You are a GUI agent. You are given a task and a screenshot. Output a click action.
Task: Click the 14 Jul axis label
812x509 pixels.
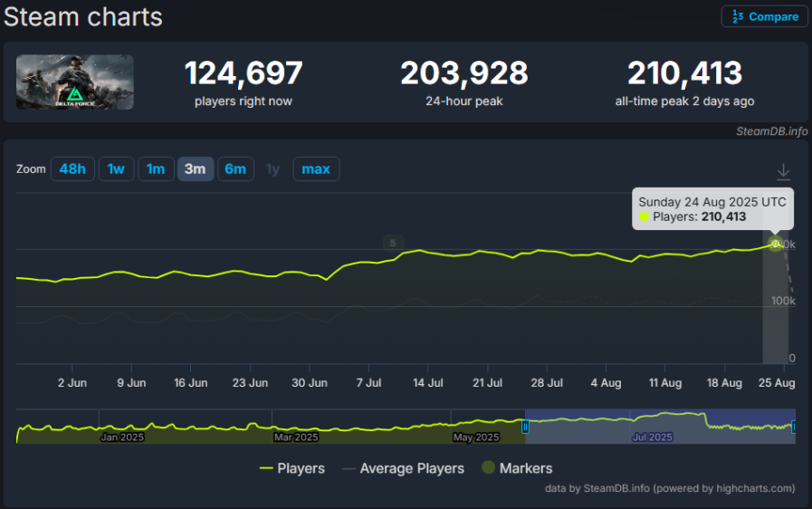(428, 383)
